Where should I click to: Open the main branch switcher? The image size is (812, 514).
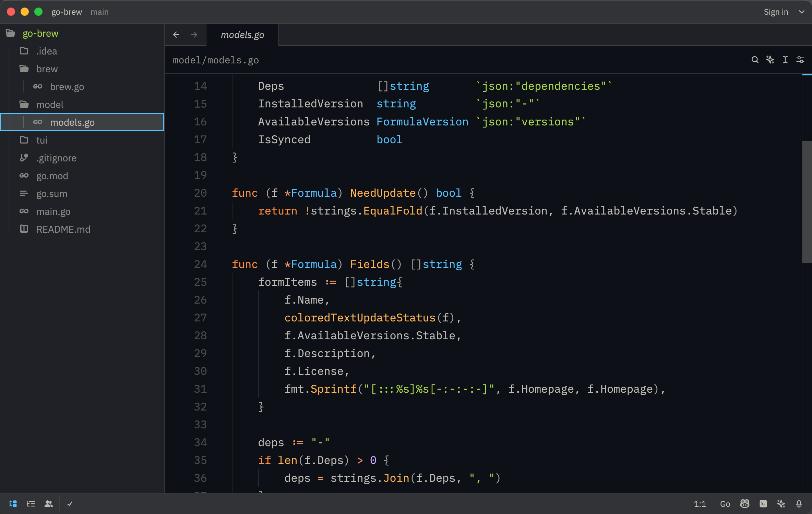tap(99, 12)
